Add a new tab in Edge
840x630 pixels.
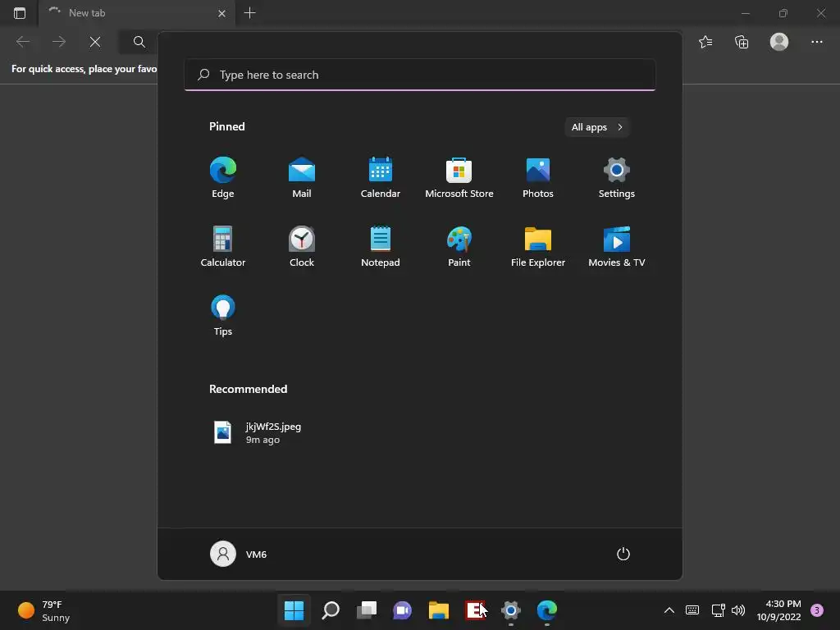pyautogui.click(x=249, y=13)
